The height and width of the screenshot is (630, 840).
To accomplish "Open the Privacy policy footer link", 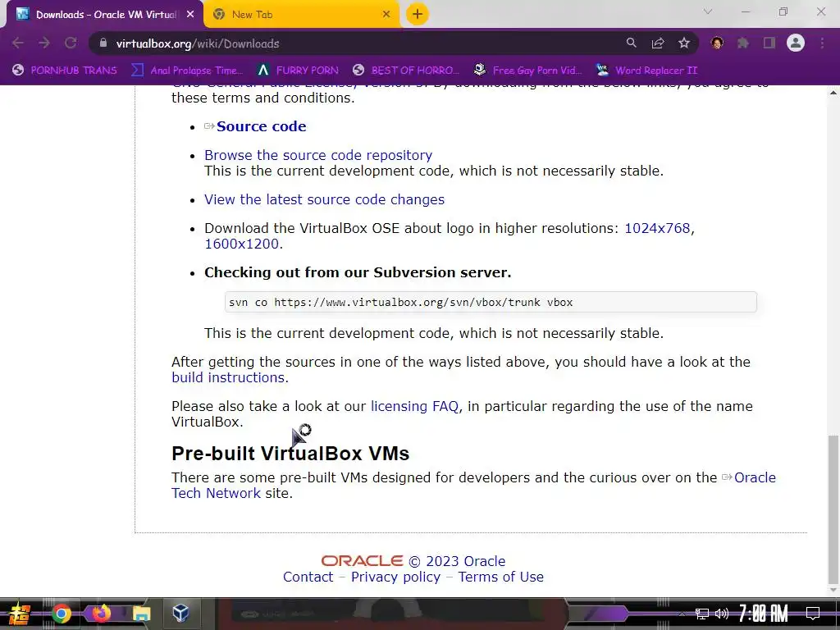I will pyautogui.click(x=395, y=577).
